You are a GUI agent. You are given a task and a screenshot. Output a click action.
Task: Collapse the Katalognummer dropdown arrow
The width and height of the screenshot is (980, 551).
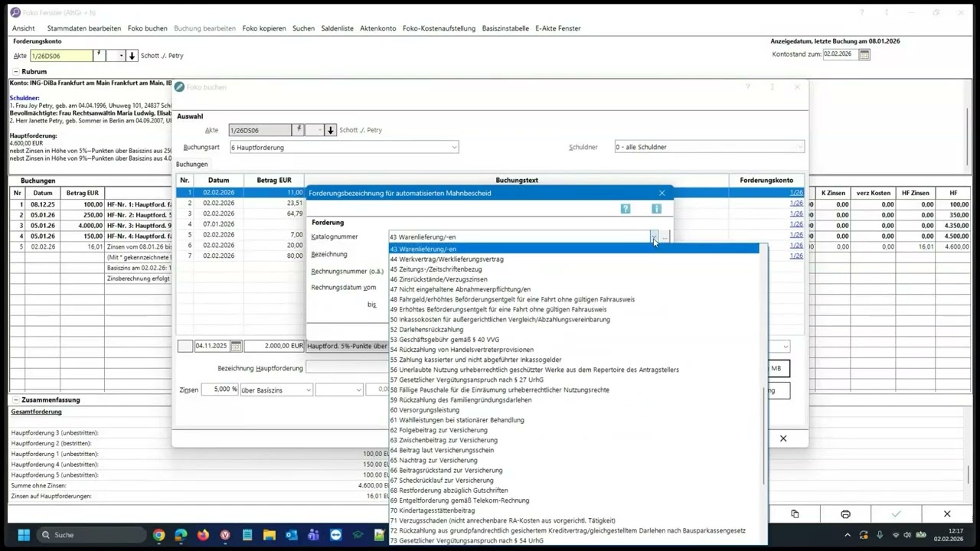pos(654,237)
